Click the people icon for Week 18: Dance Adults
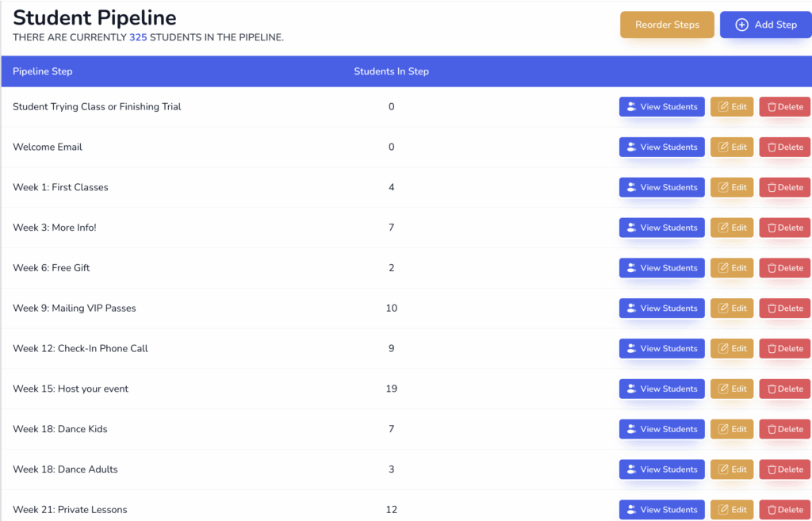The image size is (812, 521). coord(631,469)
